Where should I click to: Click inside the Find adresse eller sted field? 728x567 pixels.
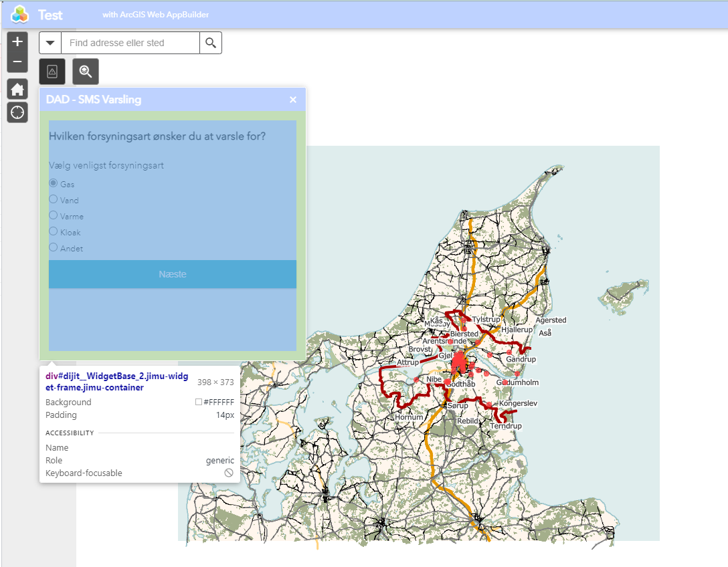pyautogui.click(x=127, y=42)
